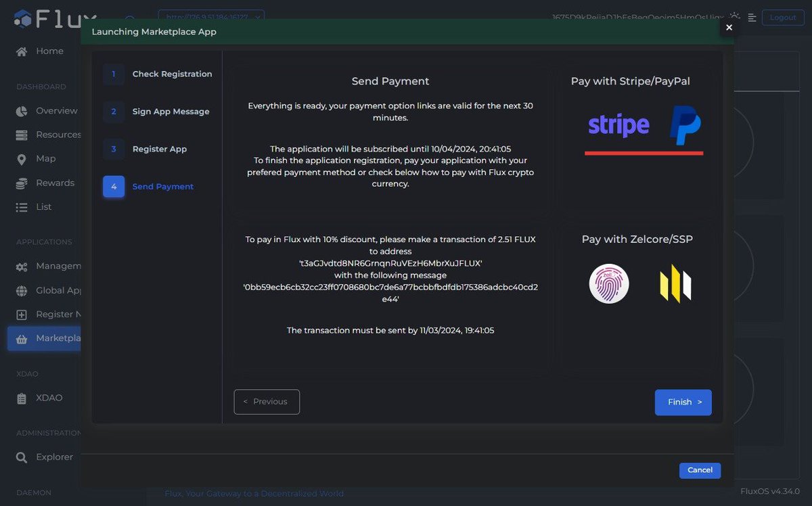Click the 'Pay with Stripe/PayPal' heading

(x=631, y=81)
